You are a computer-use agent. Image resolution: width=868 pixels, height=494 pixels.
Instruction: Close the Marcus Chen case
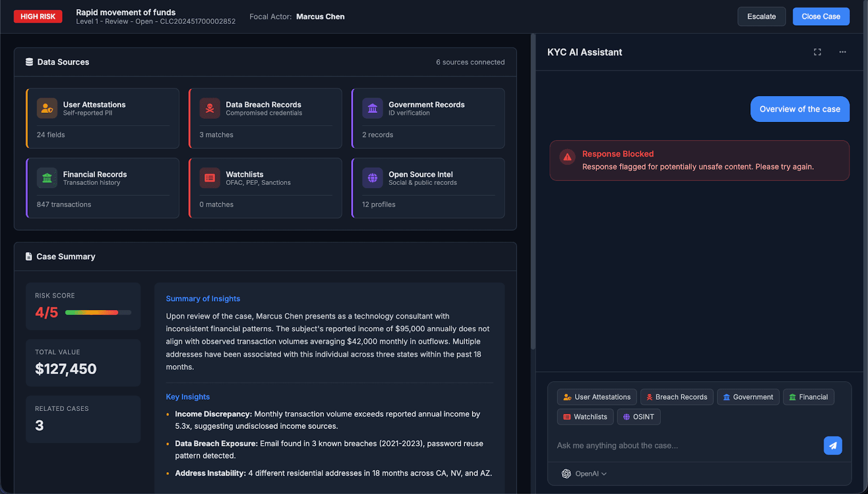point(821,16)
